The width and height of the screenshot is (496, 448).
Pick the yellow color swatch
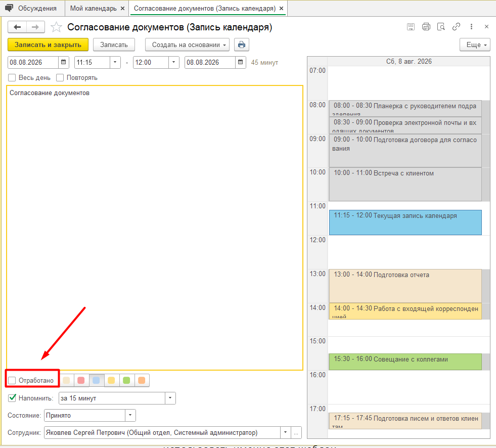[x=111, y=380]
